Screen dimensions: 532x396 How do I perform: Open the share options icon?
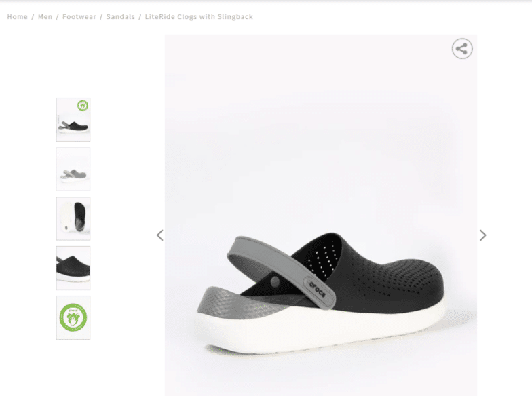coord(461,49)
